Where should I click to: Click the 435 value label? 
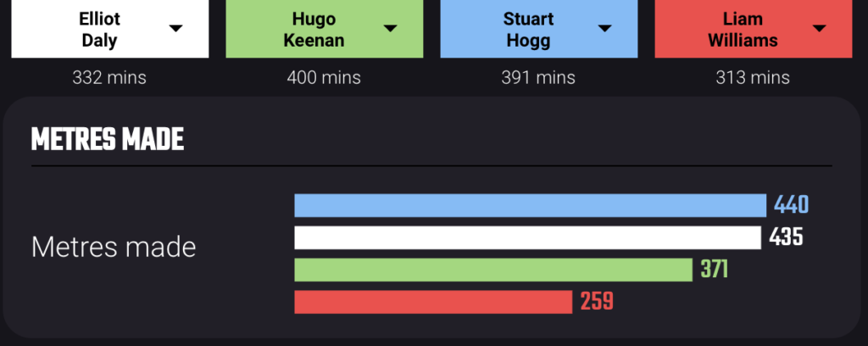pyautogui.click(x=786, y=237)
